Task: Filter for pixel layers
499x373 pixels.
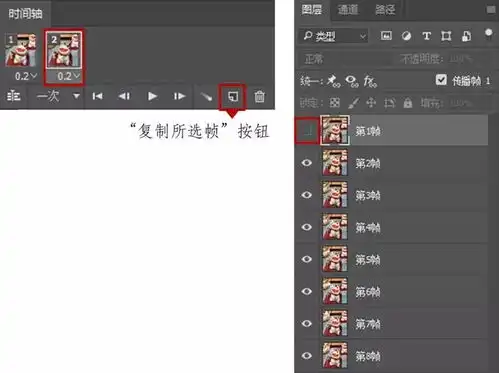Action: pos(386,36)
